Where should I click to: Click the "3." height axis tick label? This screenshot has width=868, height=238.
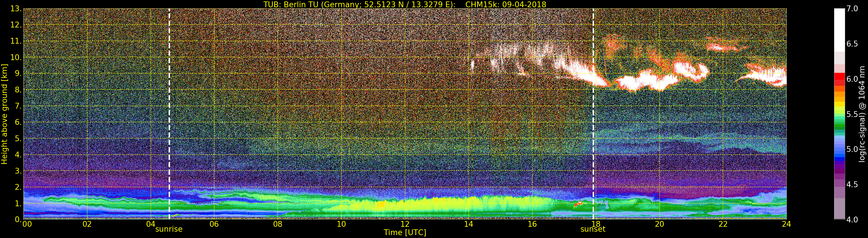(18, 171)
